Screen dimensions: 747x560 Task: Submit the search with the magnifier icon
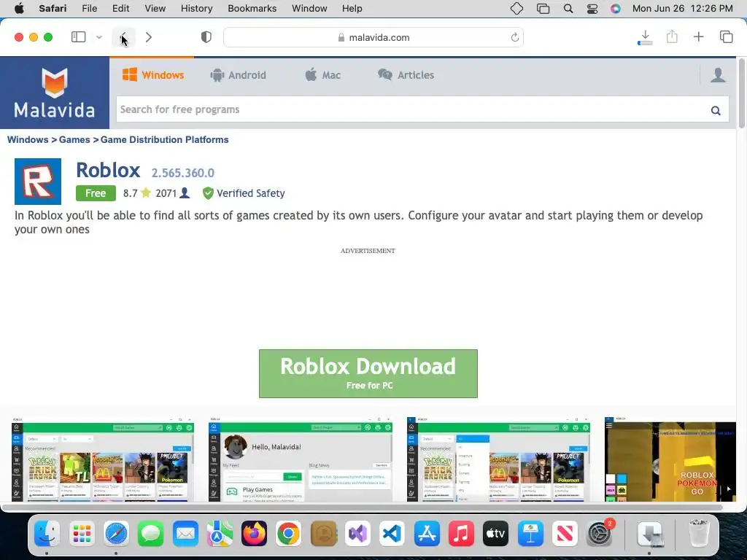point(716,111)
